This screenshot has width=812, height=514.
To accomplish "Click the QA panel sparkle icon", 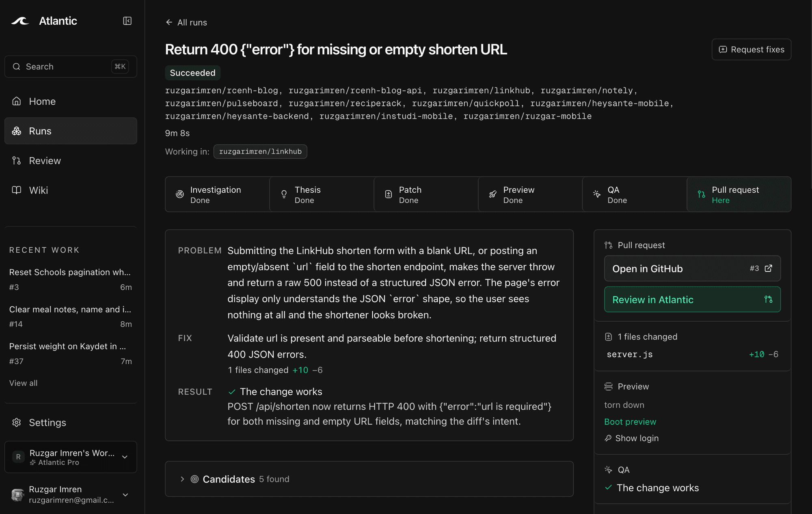I will 608,470.
